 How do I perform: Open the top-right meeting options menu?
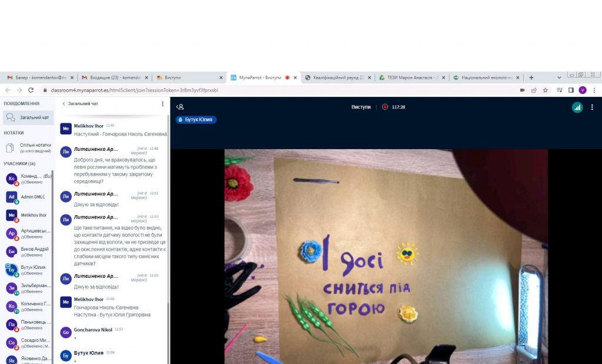pos(592,107)
